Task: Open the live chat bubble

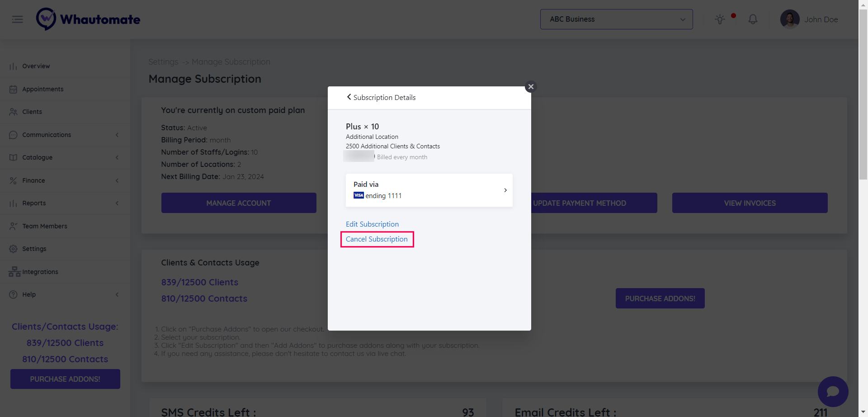Action: tap(833, 392)
